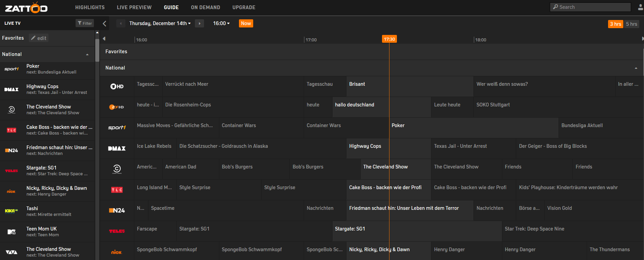Go to the HIGHLIGHTS tab
Image resolution: width=644 pixels, height=260 pixels.
point(90,7)
